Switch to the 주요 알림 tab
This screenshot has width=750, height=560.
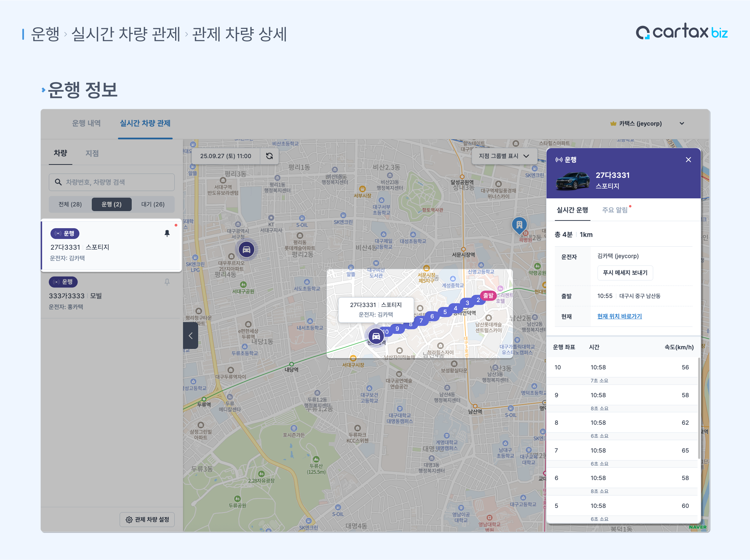pyautogui.click(x=615, y=210)
